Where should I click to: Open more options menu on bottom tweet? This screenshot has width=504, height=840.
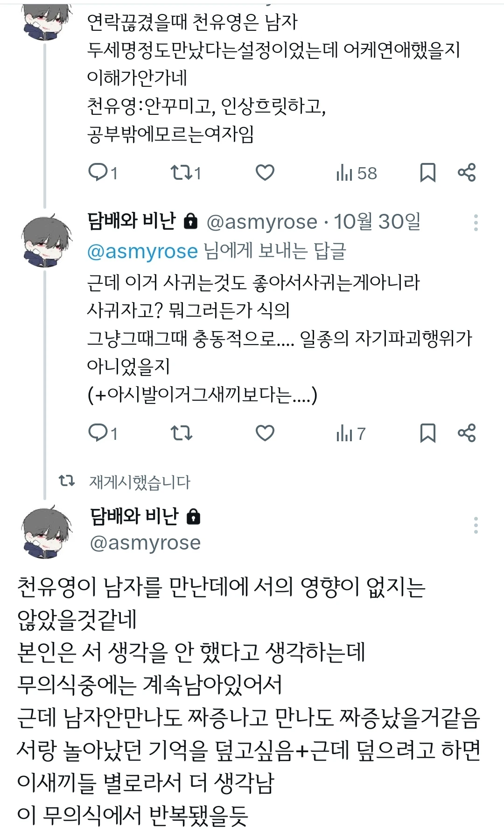(x=476, y=525)
